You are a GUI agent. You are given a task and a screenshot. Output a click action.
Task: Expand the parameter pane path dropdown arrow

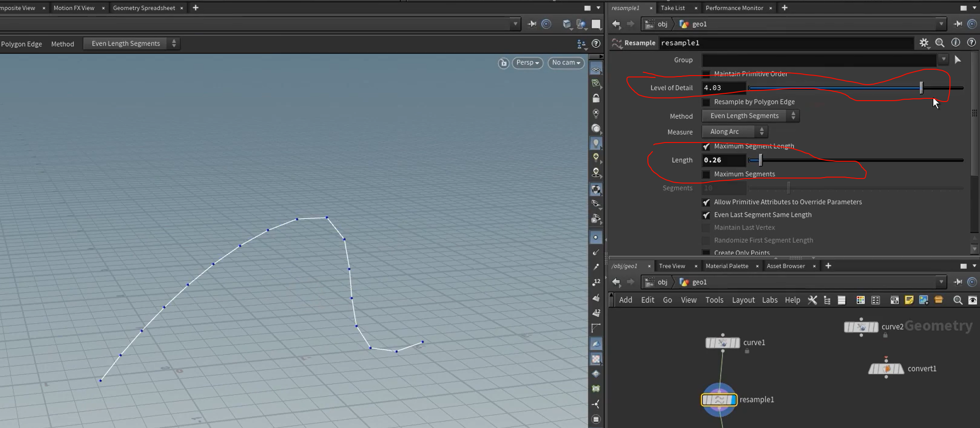click(941, 24)
